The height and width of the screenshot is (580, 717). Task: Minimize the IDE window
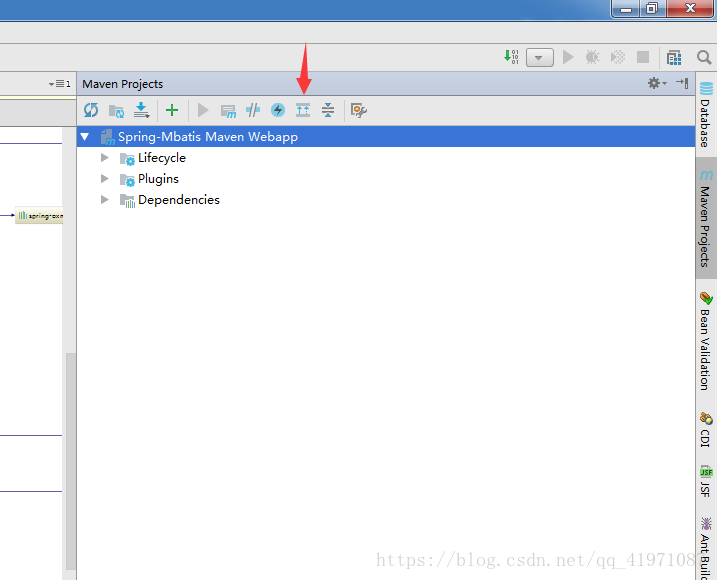coord(626,9)
